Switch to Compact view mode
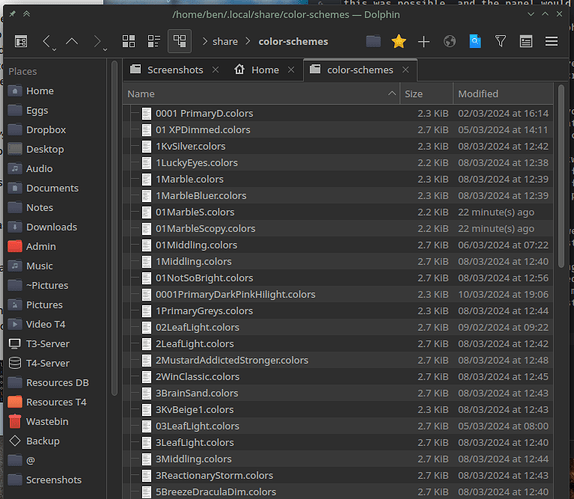Viewport: 574px width, 499px height. click(154, 41)
